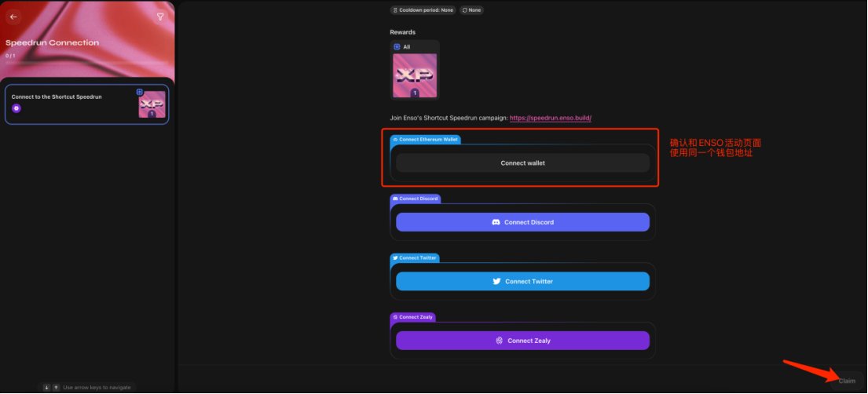The height and width of the screenshot is (394, 868).
Task: Click the XP thumbnail in the quest card
Action: [x=152, y=104]
